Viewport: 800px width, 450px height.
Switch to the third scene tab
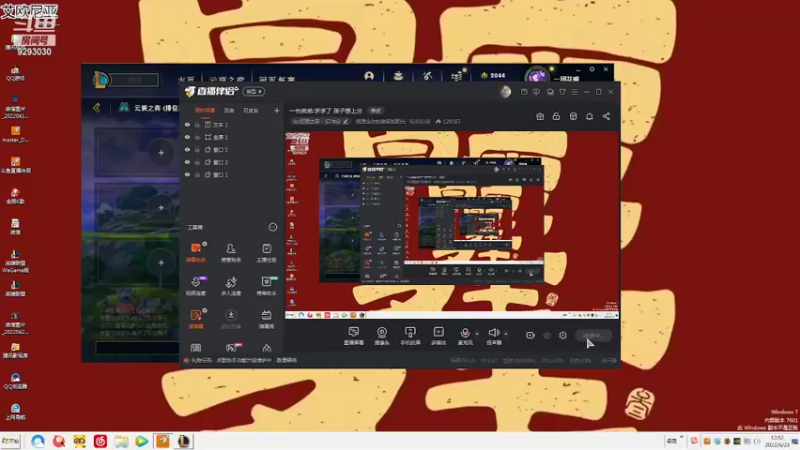click(x=251, y=110)
